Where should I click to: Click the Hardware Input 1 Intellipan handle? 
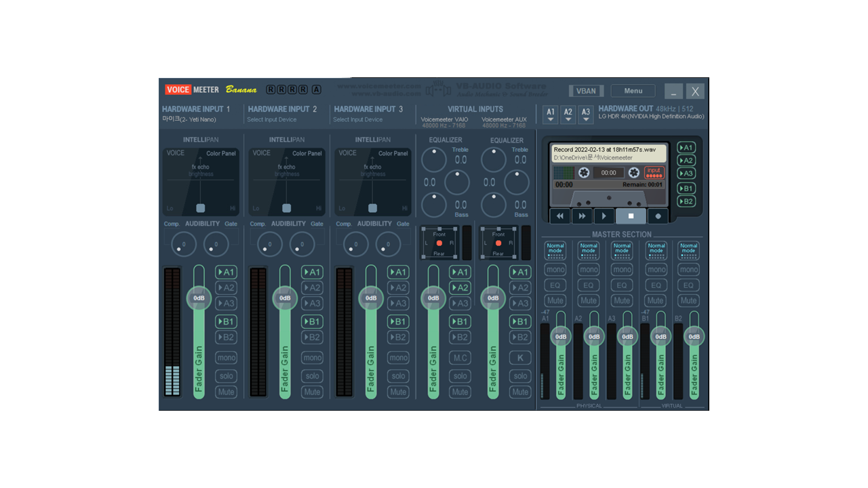(x=201, y=208)
